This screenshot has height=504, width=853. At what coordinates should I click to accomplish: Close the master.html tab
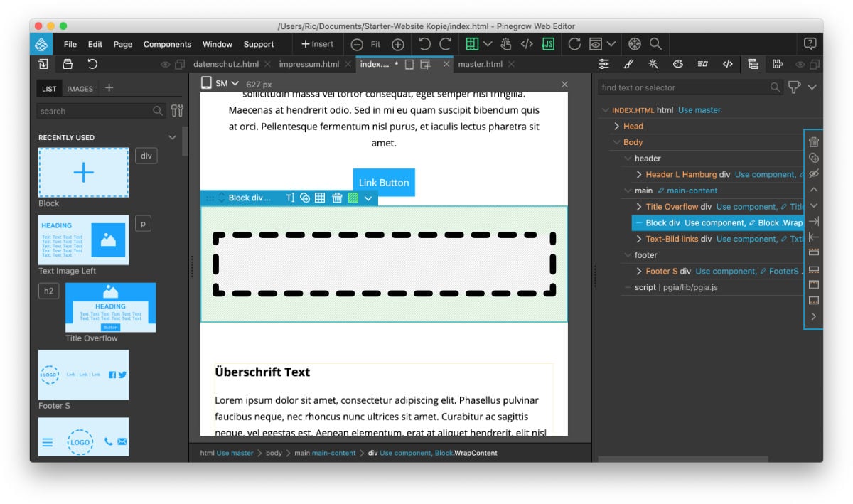pyautogui.click(x=511, y=64)
